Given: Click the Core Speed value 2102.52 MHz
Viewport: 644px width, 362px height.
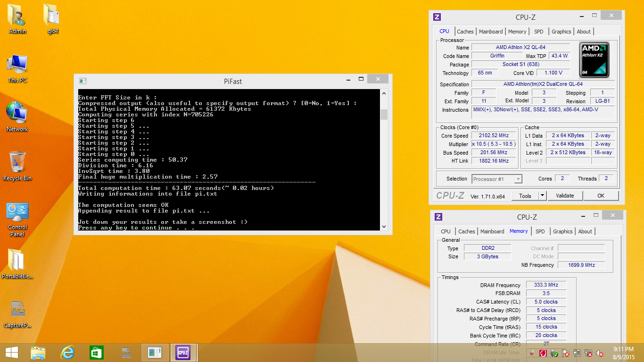Looking at the screenshot, I should pyautogui.click(x=493, y=136).
